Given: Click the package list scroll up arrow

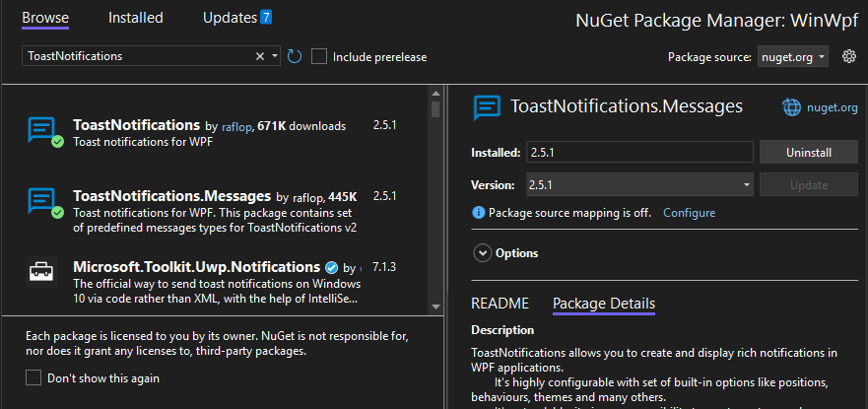Looking at the screenshot, I should [x=435, y=93].
